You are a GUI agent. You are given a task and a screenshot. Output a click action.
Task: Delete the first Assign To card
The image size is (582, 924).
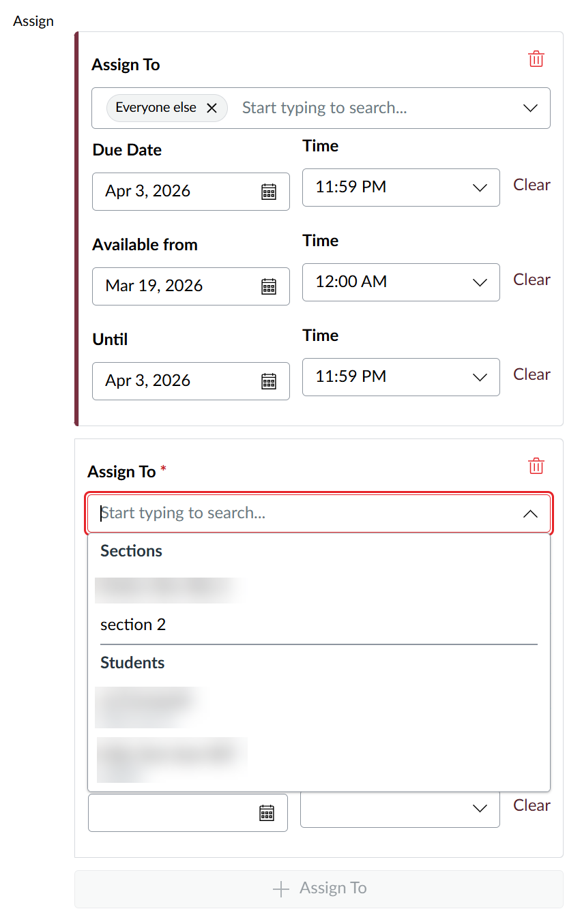536,59
